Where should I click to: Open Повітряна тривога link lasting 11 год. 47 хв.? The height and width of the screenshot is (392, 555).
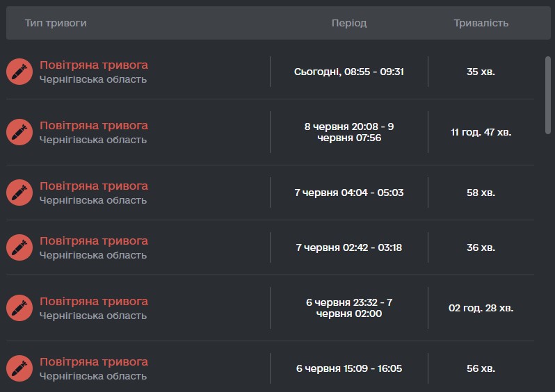(x=94, y=126)
